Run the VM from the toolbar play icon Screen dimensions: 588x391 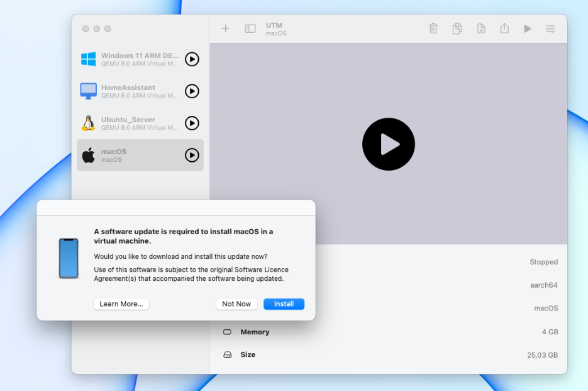tap(528, 28)
